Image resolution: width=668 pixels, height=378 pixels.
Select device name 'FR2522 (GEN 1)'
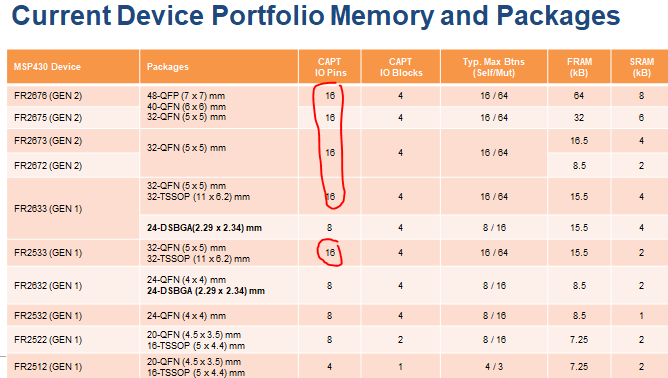pos(48,340)
